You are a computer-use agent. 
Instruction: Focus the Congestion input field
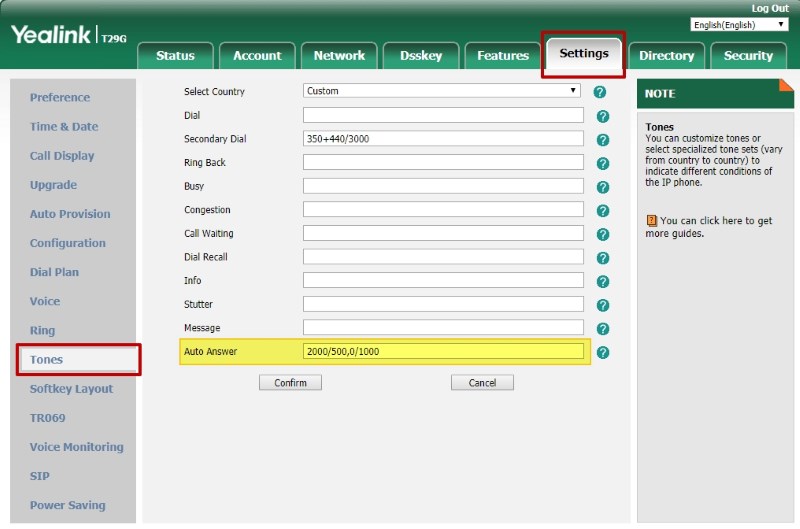coord(443,209)
